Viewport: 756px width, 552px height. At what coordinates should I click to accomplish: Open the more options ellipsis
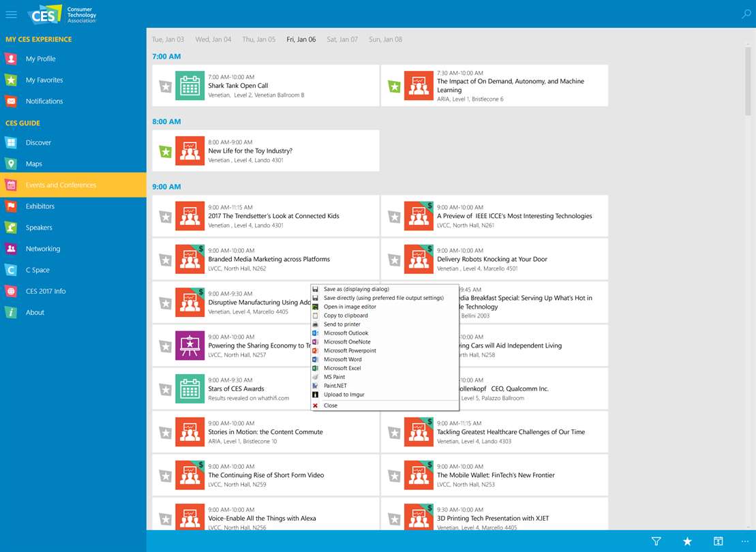[745, 541]
